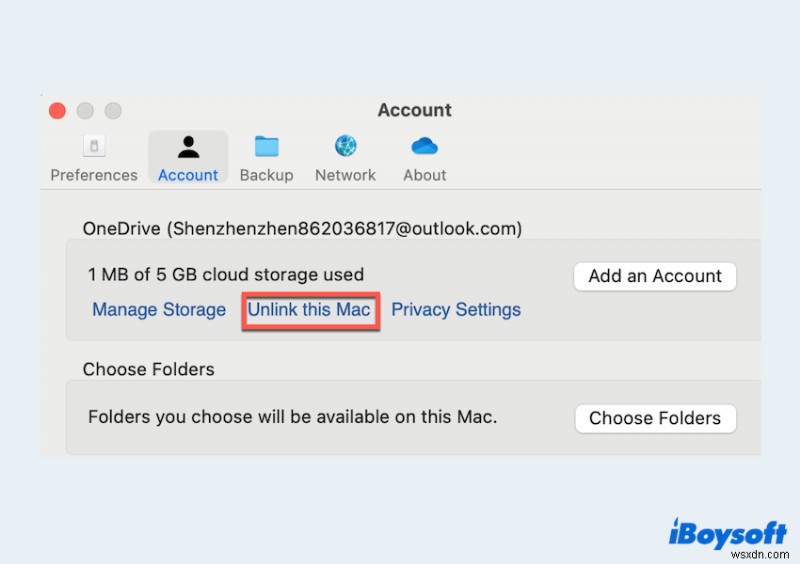Click the Add an Account button
The image size is (800, 564).
pos(655,276)
